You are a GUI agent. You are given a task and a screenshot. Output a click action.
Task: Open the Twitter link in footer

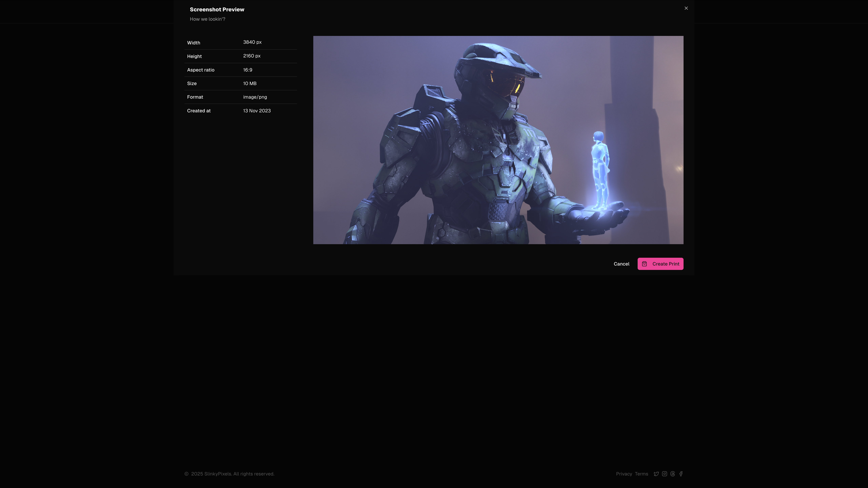pos(656,474)
